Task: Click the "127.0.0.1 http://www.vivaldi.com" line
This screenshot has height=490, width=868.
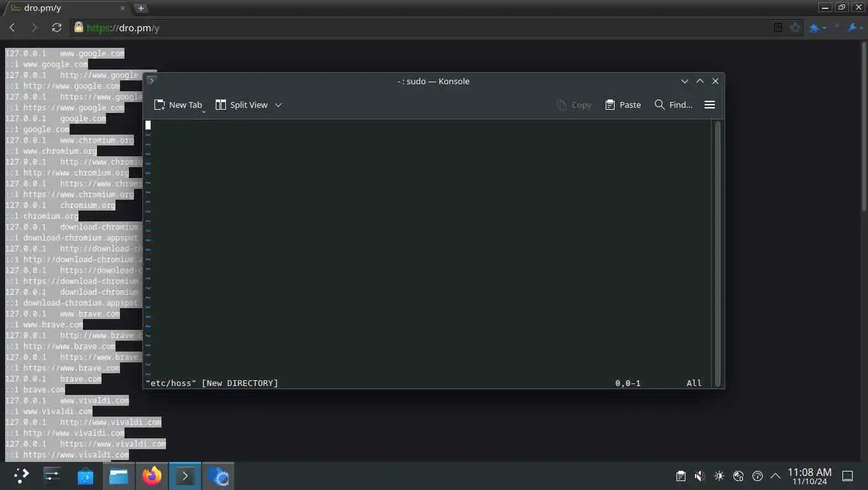Action: [83, 422]
